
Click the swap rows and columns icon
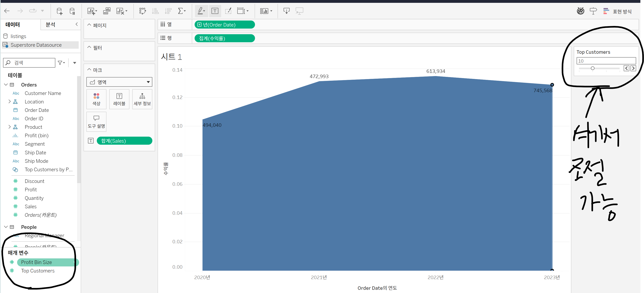(142, 11)
